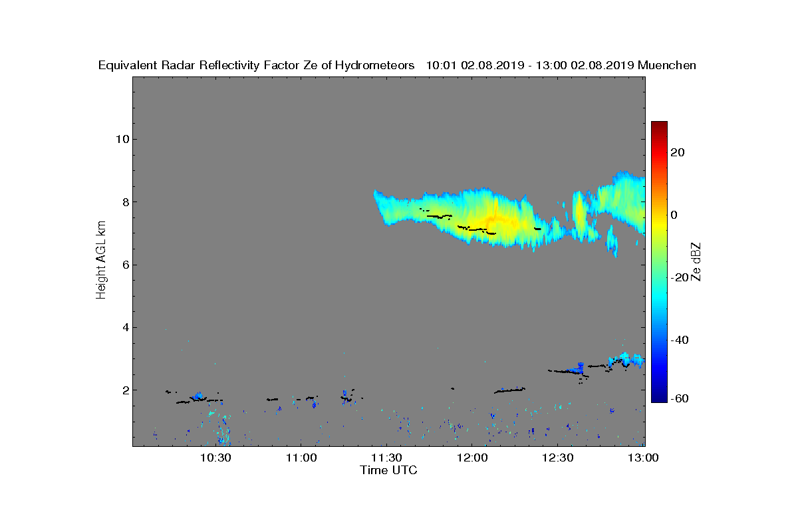The height and width of the screenshot is (532, 798).
Task: Click the Height AGL km axis title
Action: (x=101, y=261)
